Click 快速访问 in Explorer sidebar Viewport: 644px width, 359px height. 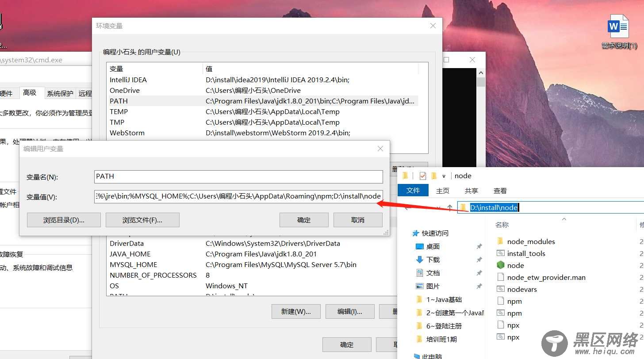pos(435,233)
